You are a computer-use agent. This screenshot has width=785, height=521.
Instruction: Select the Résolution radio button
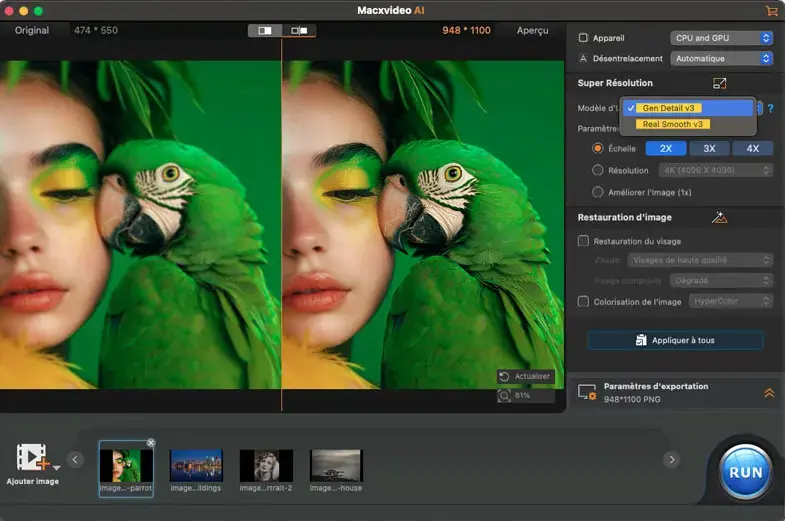(x=598, y=171)
